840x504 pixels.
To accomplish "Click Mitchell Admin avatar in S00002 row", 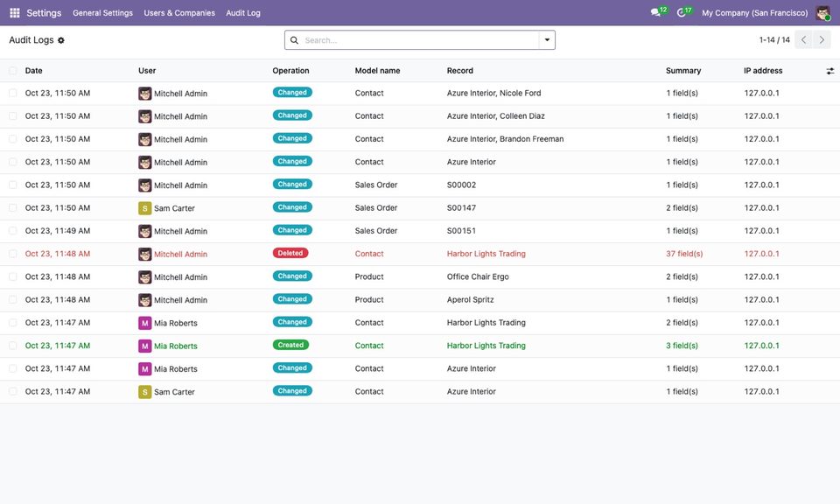I will [144, 185].
